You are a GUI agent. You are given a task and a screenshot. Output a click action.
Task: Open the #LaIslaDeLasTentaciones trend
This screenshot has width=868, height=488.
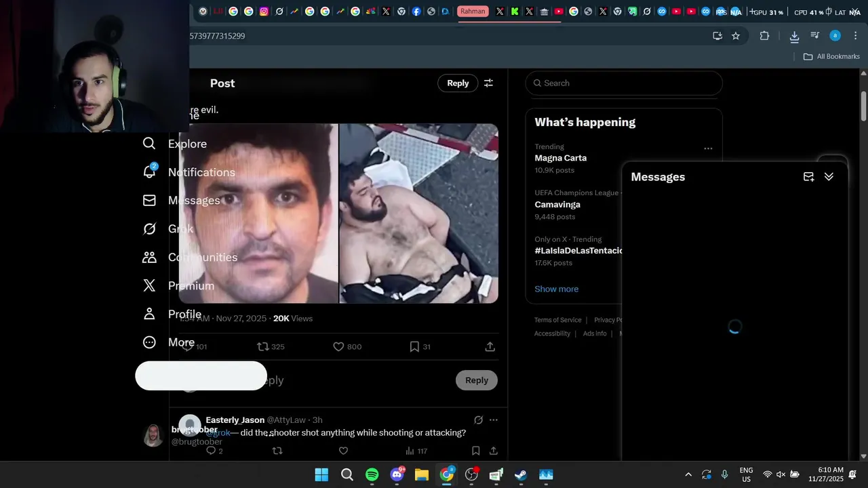point(578,251)
